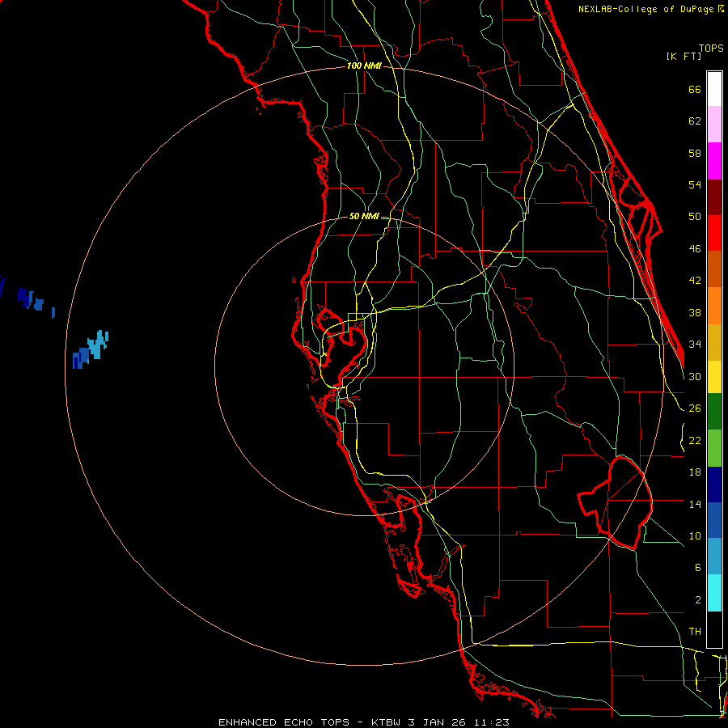Click the '62' legend value
This screenshot has height=728, width=728.
pyautogui.click(x=695, y=121)
